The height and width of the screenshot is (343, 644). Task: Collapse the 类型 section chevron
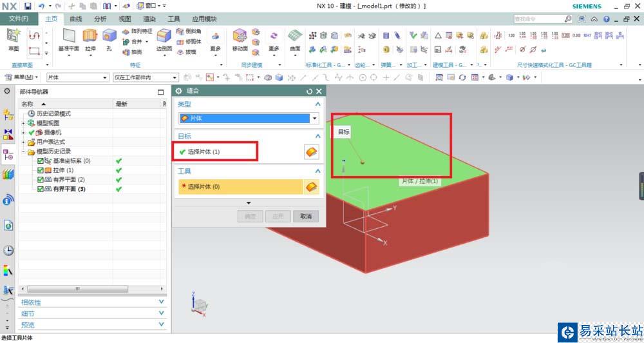point(317,104)
